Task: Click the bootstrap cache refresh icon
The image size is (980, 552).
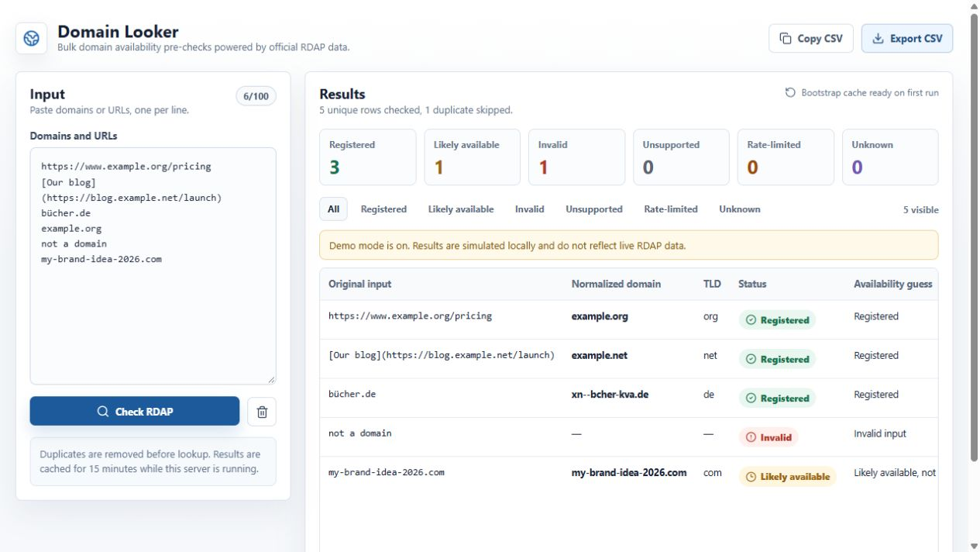Action: [790, 92]
